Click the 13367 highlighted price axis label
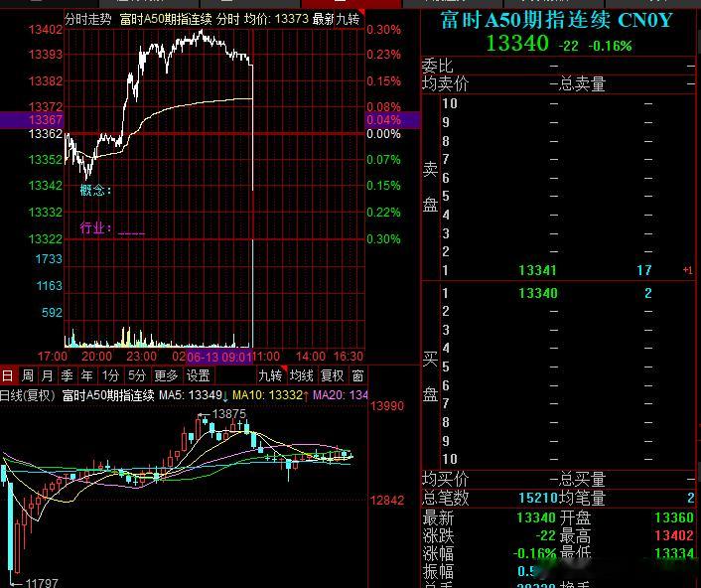The width and height of the screenshot is (701, 588). coord(45,120)
